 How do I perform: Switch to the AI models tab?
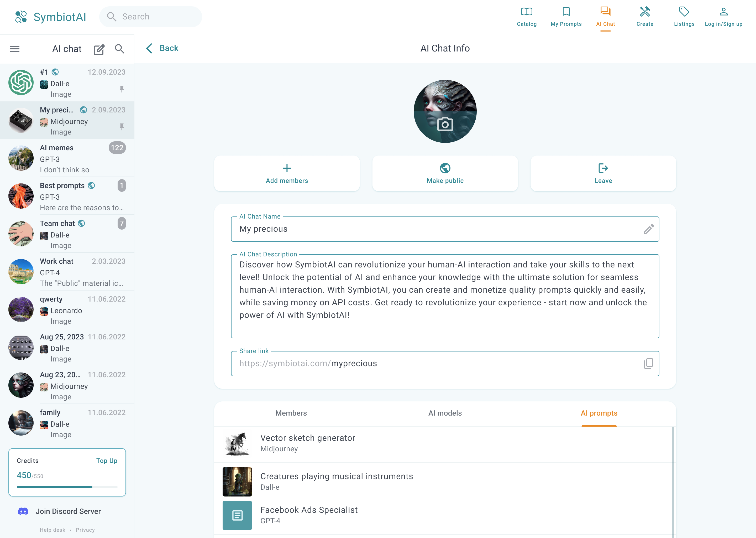click(445, 413)
